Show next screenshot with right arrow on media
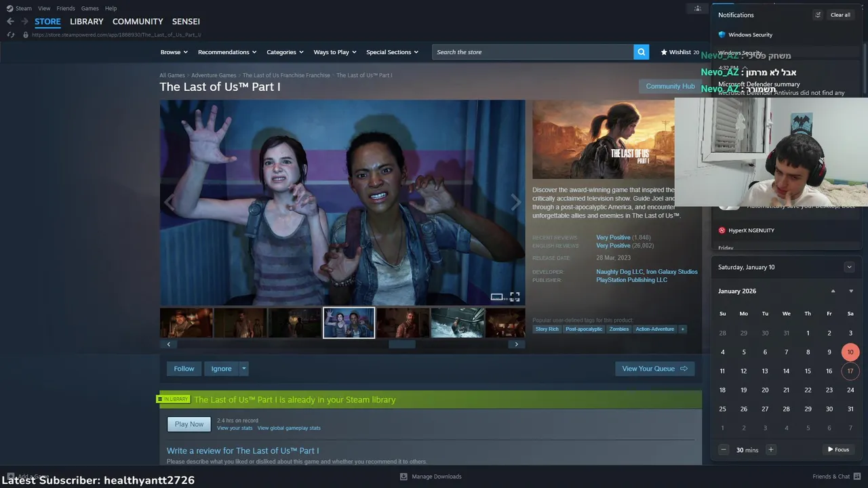The image size is (868, 488). (x=516, y=202)
